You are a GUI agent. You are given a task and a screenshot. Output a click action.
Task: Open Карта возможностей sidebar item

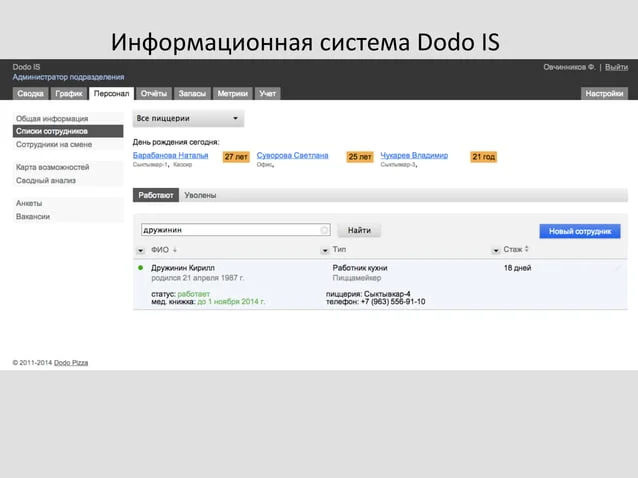68,167
